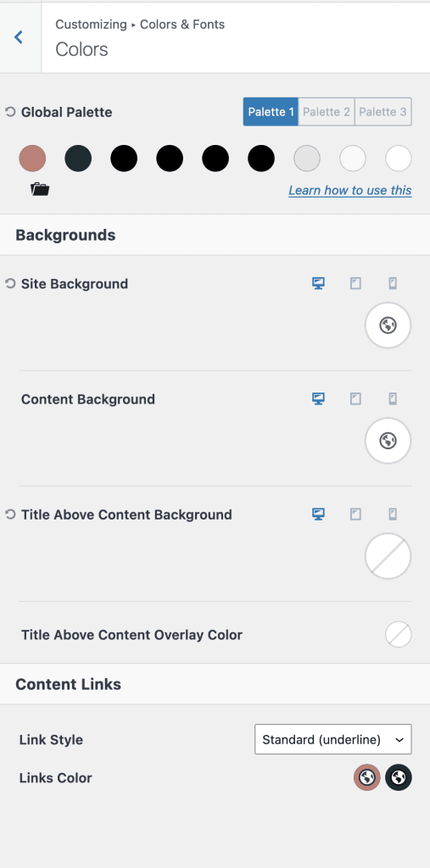The width and height of the screenshot is (430, 868).
Task: Reset Title Above Content Background with its reset icon
Action: coord(10,515)
